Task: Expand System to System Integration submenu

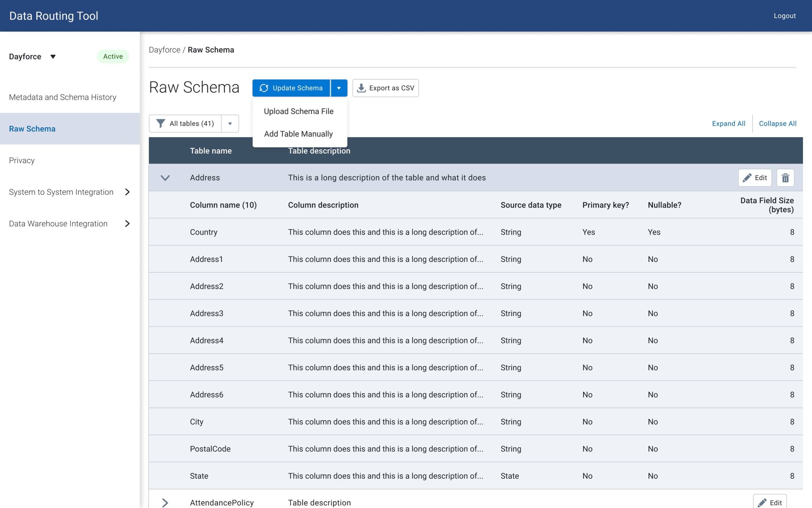Action: point(127,192)
